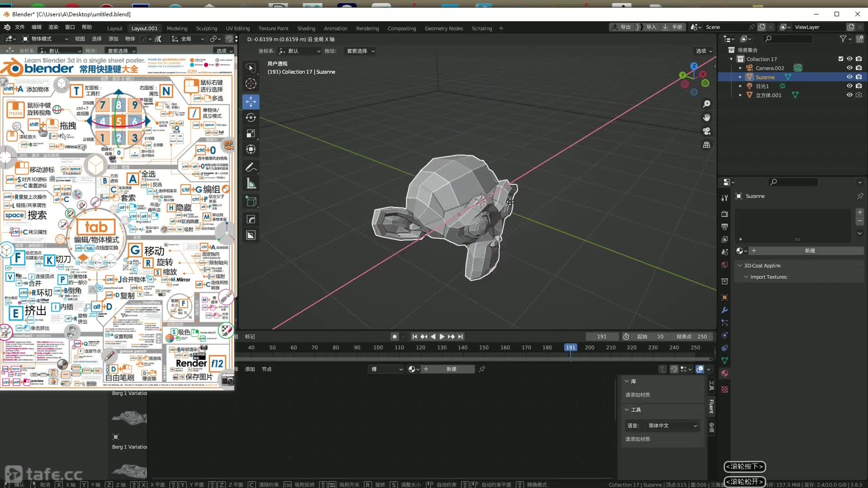Collapse the 库 panel in shader sidebar
This screenshot has width=868, height=488.
[627, 381]
